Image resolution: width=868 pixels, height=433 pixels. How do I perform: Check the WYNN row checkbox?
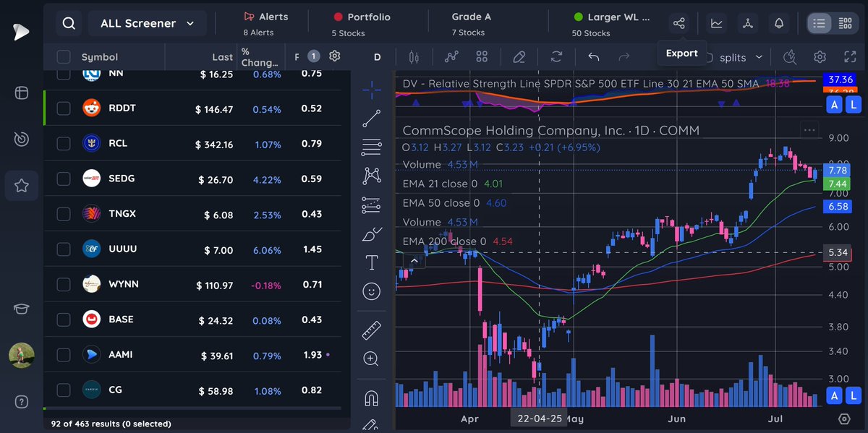[x=64, y=284]
